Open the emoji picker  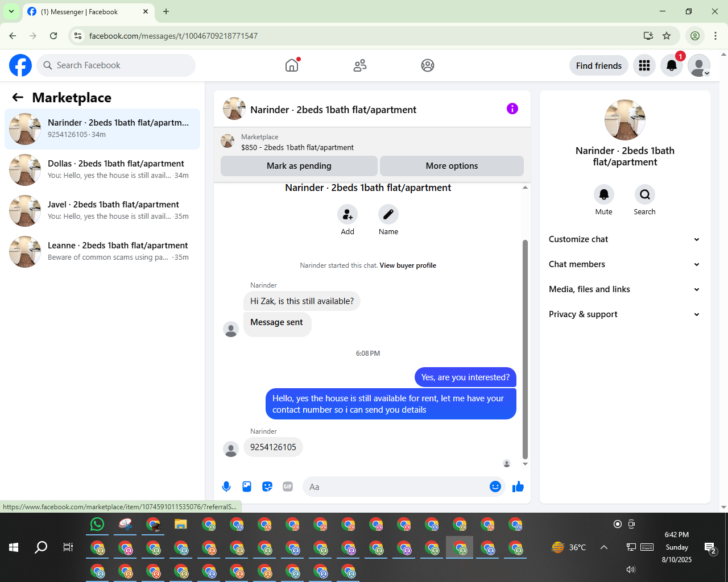[495, 487]
